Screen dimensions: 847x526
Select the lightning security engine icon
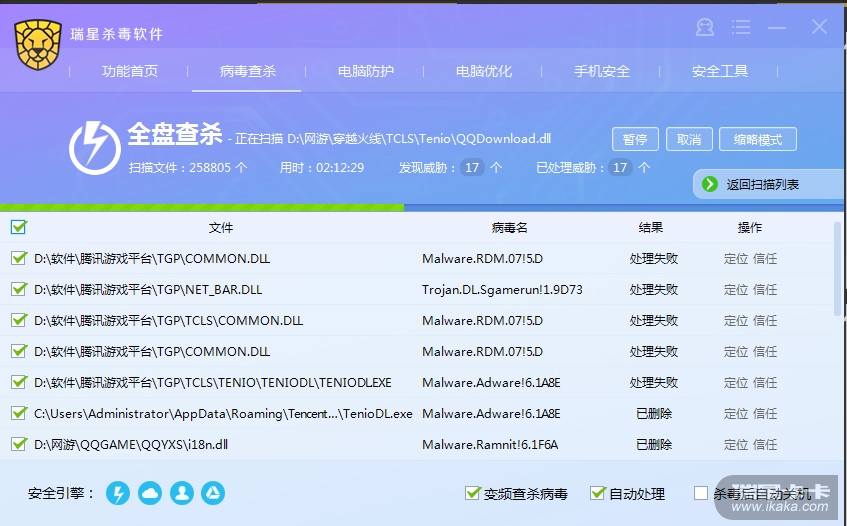[118, 493]
